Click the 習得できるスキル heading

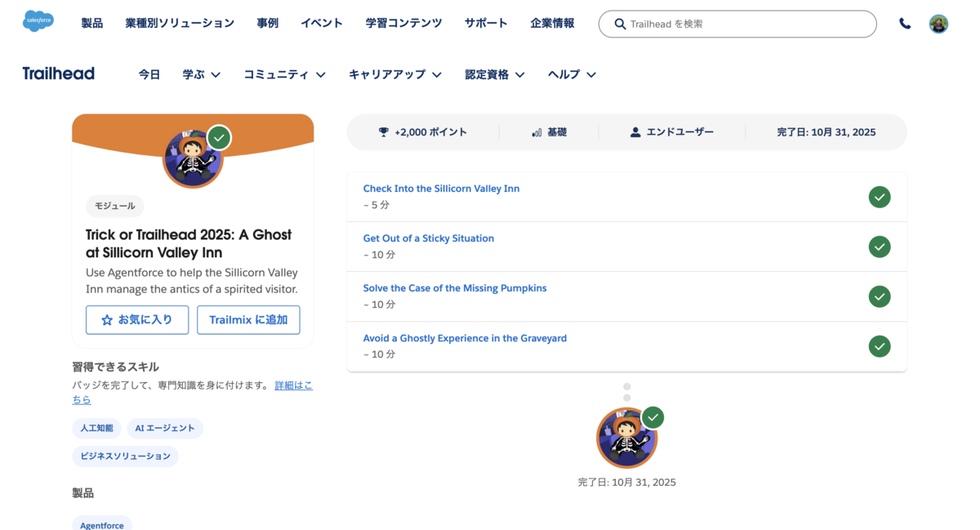pyautogui.click(x=115, y=367)
